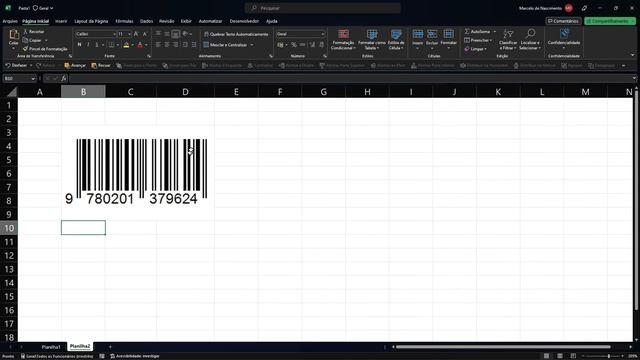Switch to the Fórmulas tab
Viewport: 640px width, 360px height.
coord(124,21)
